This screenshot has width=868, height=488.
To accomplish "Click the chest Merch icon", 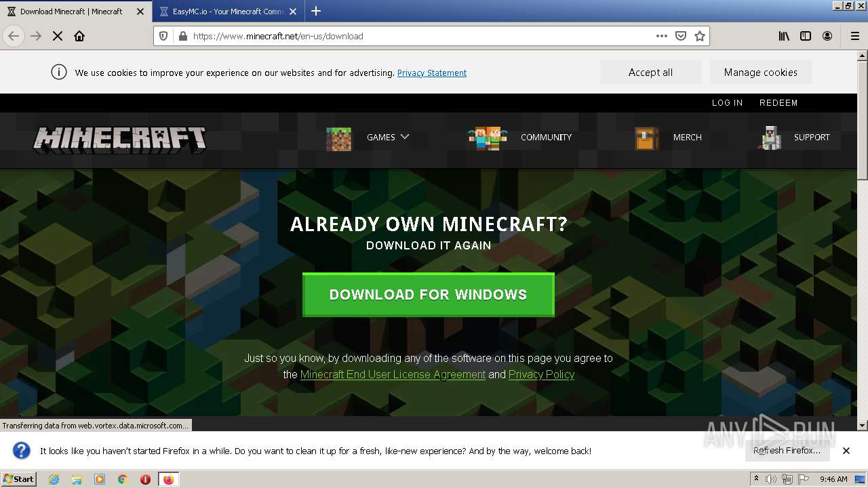I will pos(646,138).
